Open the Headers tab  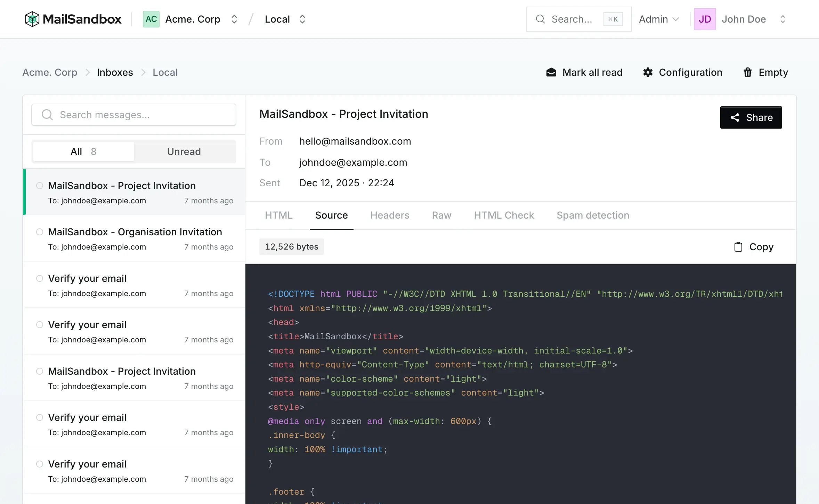pyautogui.click(x=390, y=215)
